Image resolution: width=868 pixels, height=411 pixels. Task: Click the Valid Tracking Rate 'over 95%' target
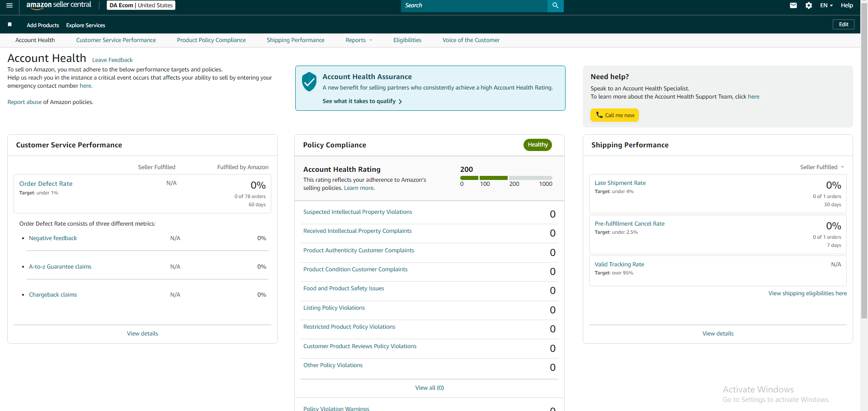623,273
